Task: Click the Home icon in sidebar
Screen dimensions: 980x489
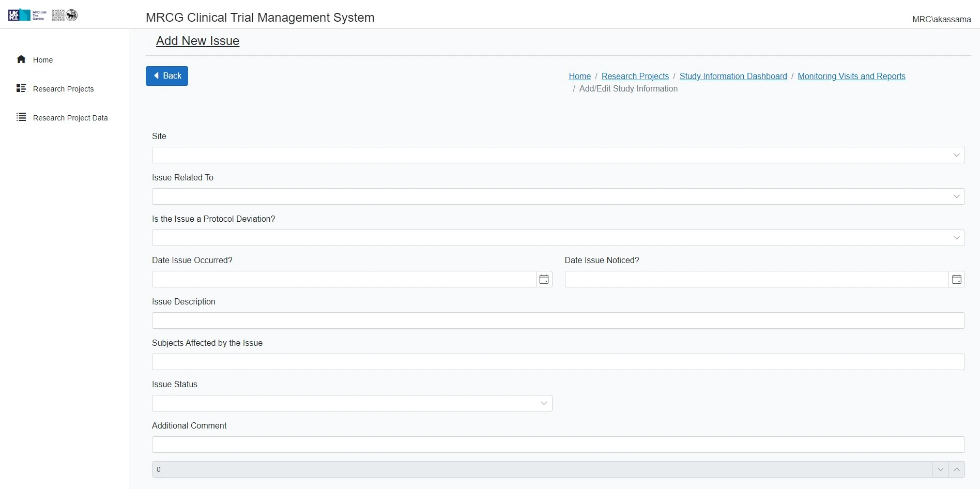Action: click(x=21, y=59)
